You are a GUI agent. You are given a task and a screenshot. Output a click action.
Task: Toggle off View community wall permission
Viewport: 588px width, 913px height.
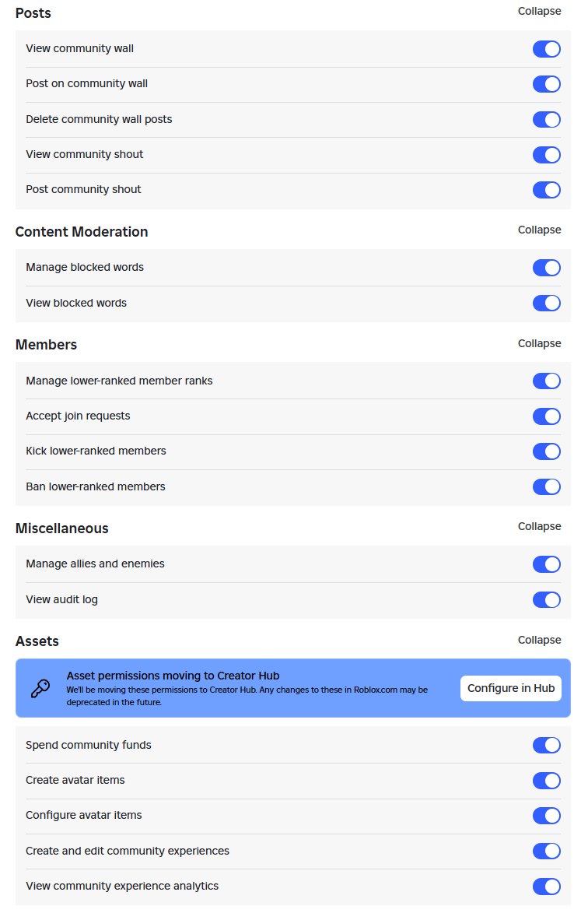coord(546,49)
